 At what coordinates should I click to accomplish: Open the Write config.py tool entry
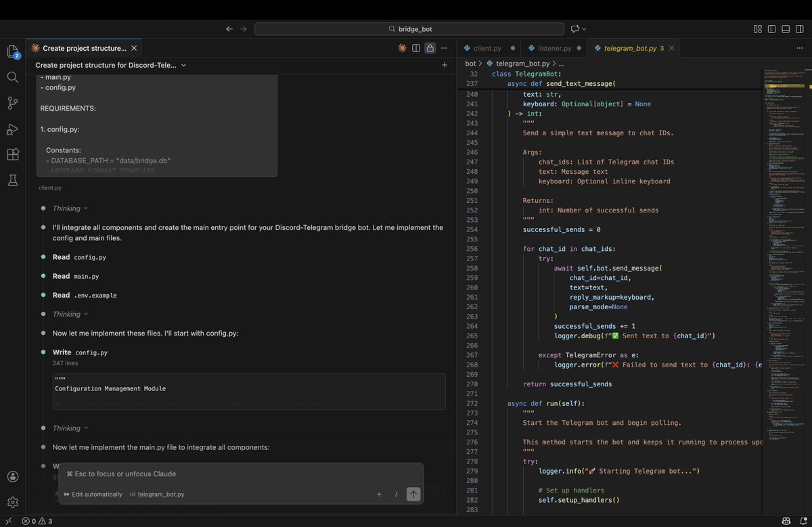coord(80,352)
